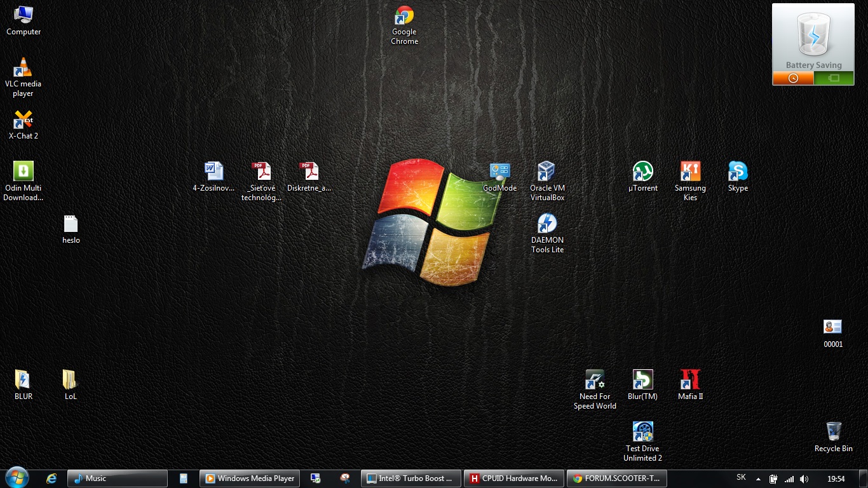This screenshot has width=868, height=488.
Task: Select the Mafia II game shortcut
Action: (x=690, y=380)
